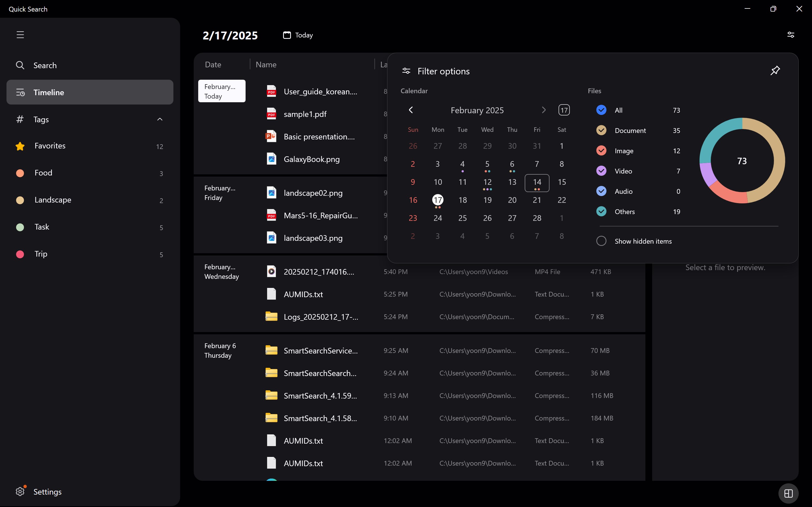This screenshot has height=507, width=812.
Task: Click the Landscape tag color dot
Action: pos(20,200)
